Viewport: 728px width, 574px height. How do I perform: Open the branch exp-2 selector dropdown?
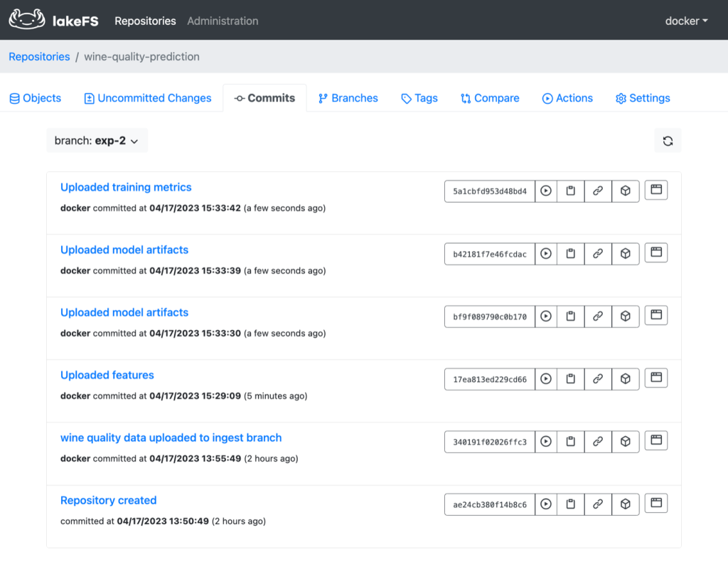[x=97, y=140]
